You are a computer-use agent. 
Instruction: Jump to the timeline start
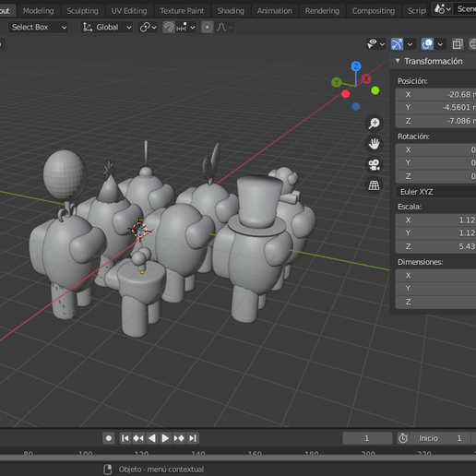(125, 438)
